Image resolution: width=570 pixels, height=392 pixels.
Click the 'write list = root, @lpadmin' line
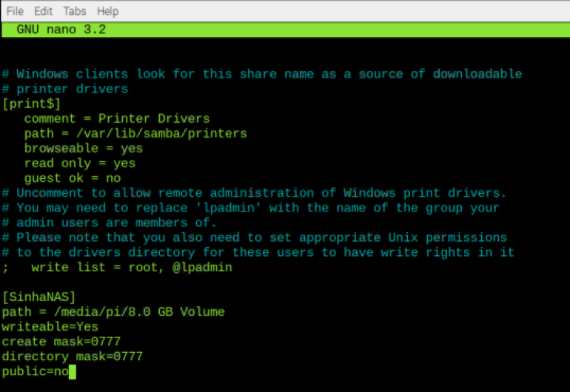[117, 268]
